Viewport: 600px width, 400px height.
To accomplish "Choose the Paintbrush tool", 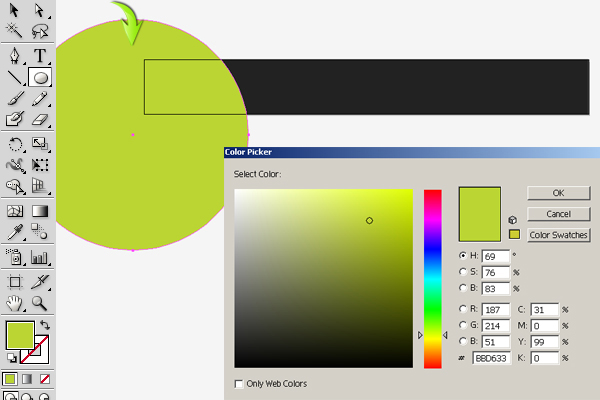I will [x=15, y=99].
